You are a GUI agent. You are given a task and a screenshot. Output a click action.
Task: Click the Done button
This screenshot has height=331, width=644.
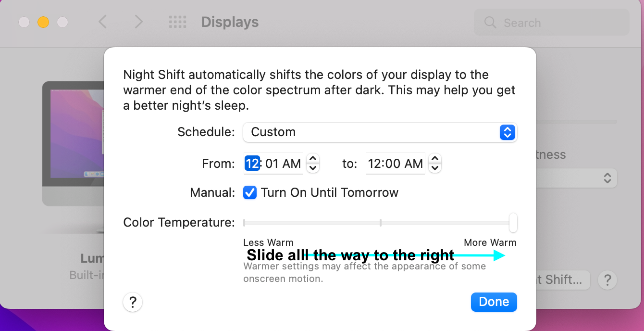[494, 302]
